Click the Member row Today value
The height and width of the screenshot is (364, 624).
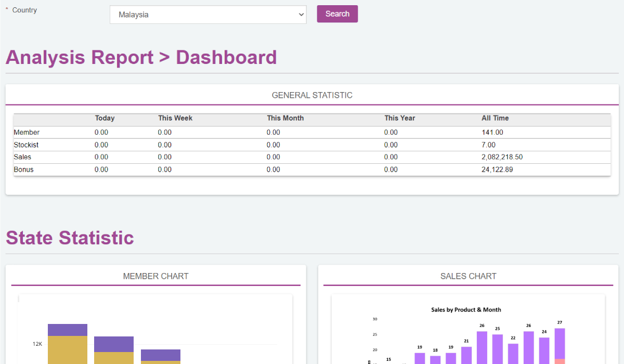pyautogui.click(x=101, y=133)
